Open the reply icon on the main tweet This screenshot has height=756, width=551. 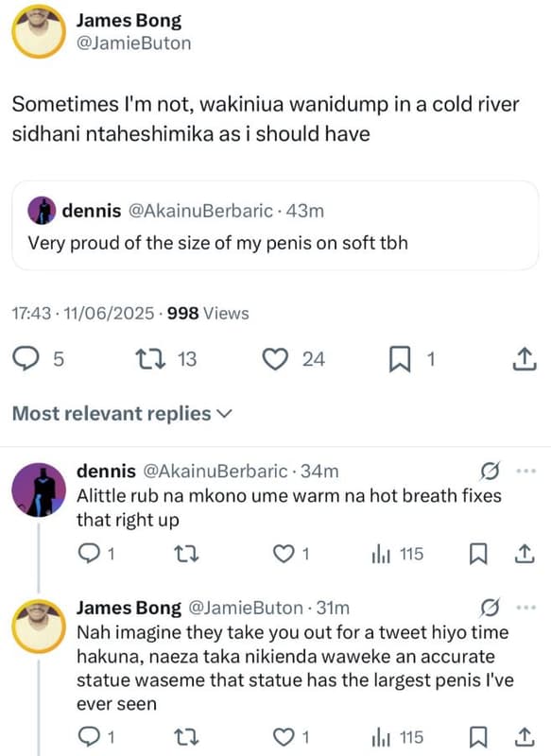tap(27, 359)
